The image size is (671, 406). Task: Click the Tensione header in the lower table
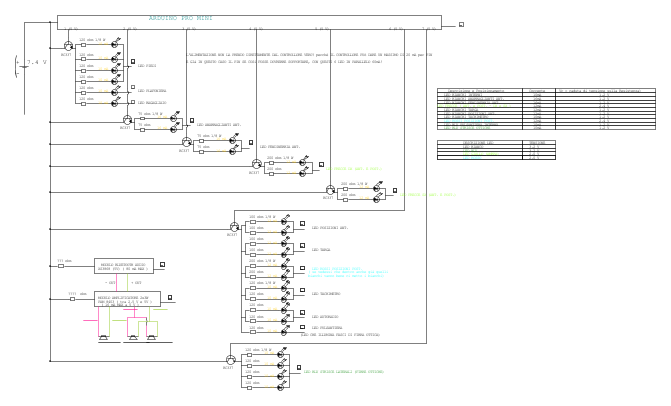point(536,142)
